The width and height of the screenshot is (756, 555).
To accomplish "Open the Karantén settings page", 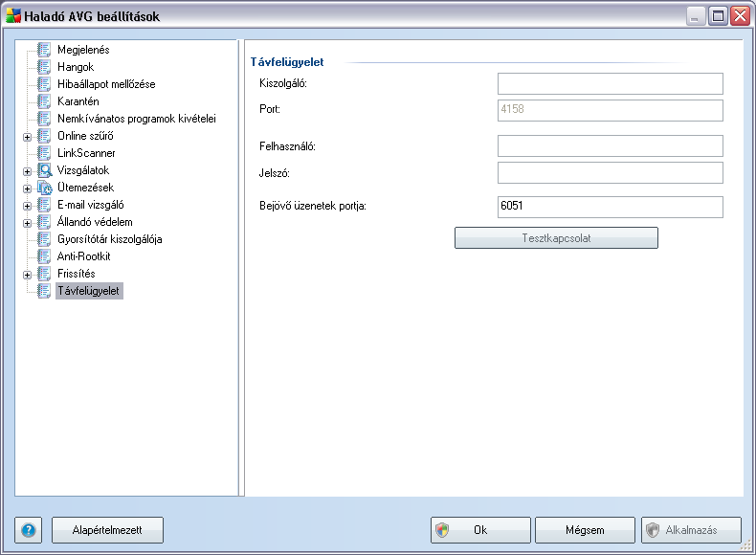I will pyautogui.click(x=78, y=101).
